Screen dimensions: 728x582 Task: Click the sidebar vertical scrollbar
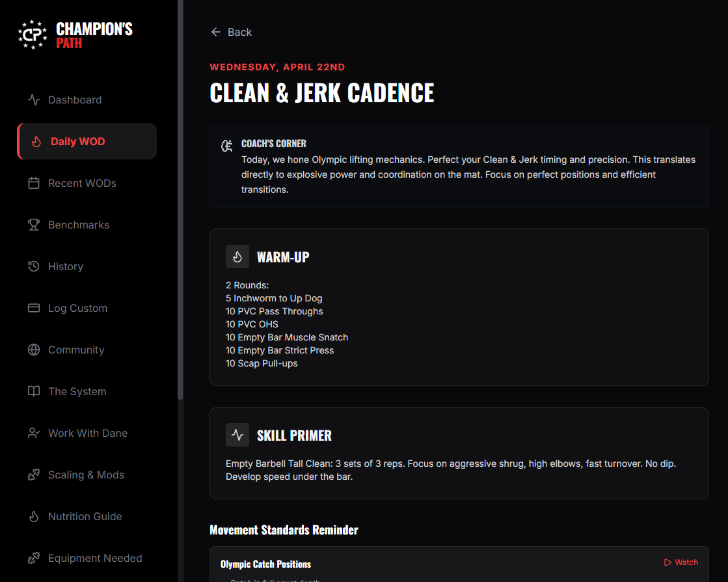point(180,195)
